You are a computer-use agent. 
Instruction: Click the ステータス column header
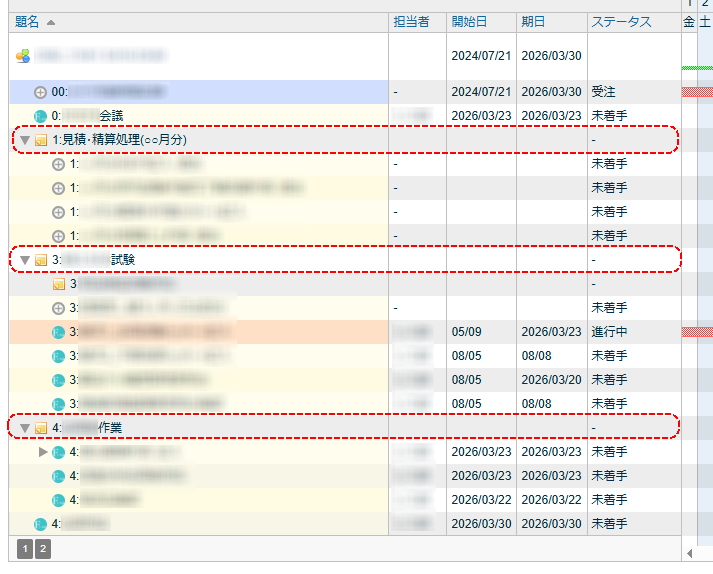(620, 21)
